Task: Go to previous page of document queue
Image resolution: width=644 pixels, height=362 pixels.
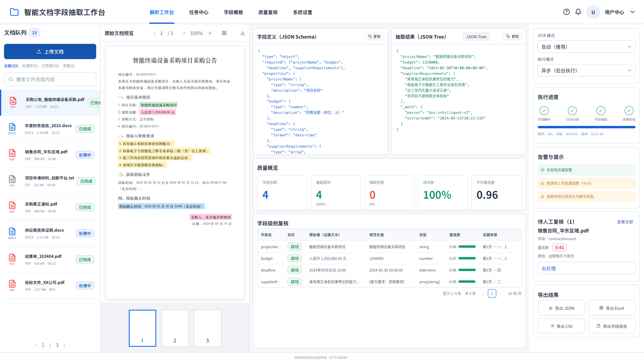Action: pyautogui.click(x=36, y=345)
